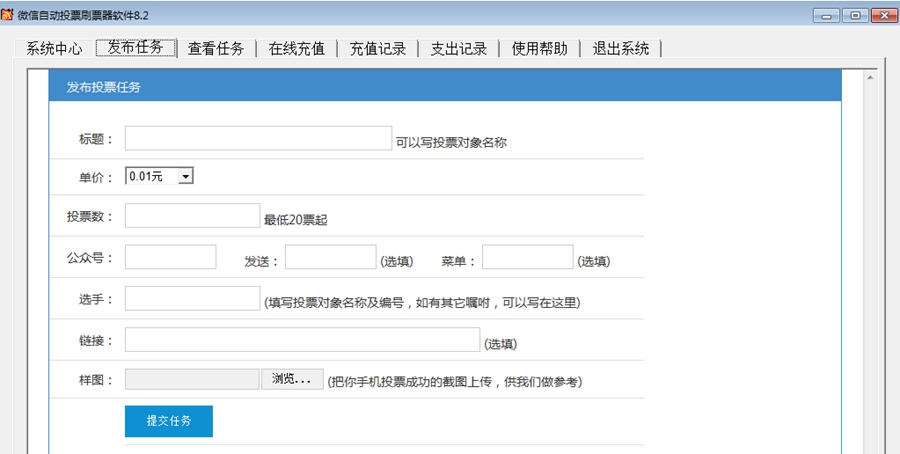Maximize the window
900x454 pixels.
tap(855, 15)
